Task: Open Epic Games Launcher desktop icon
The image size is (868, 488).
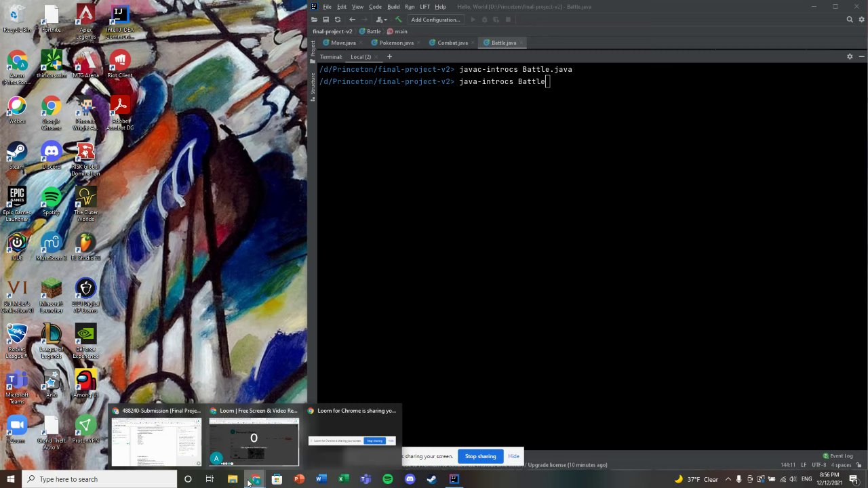Action: pos(17,205)
